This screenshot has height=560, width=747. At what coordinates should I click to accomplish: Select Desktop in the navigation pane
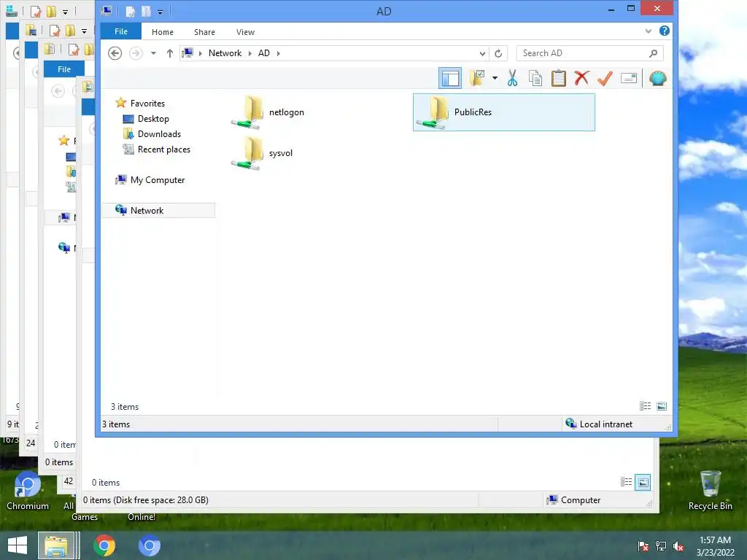coord(153,119)
